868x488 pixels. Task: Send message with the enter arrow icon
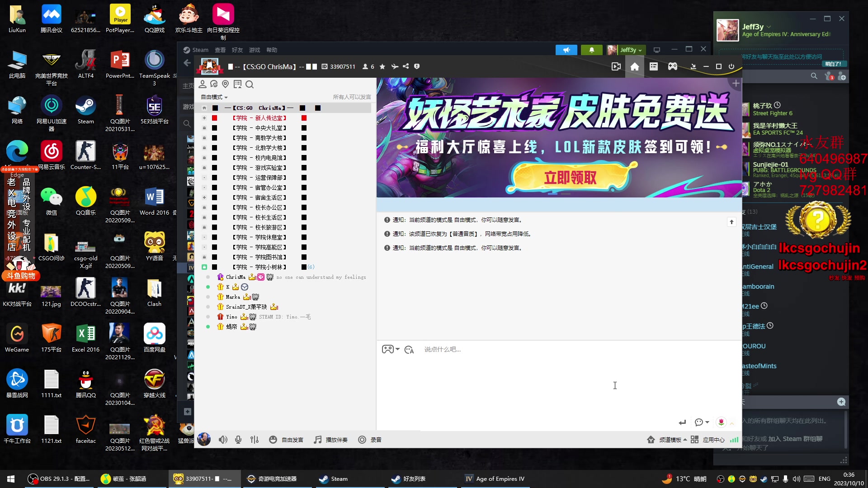(682, 422)
